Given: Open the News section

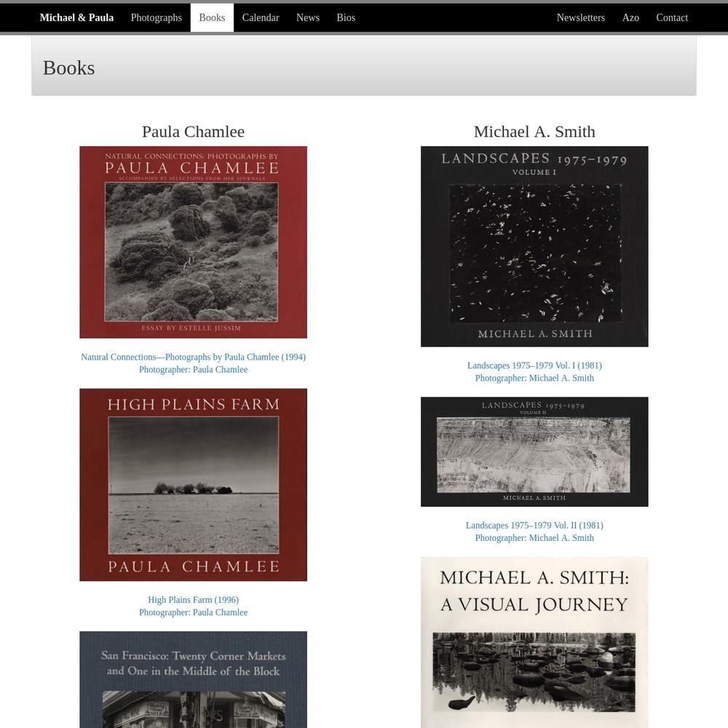Looking at the screenshot, I should click(x=308, y=17).
